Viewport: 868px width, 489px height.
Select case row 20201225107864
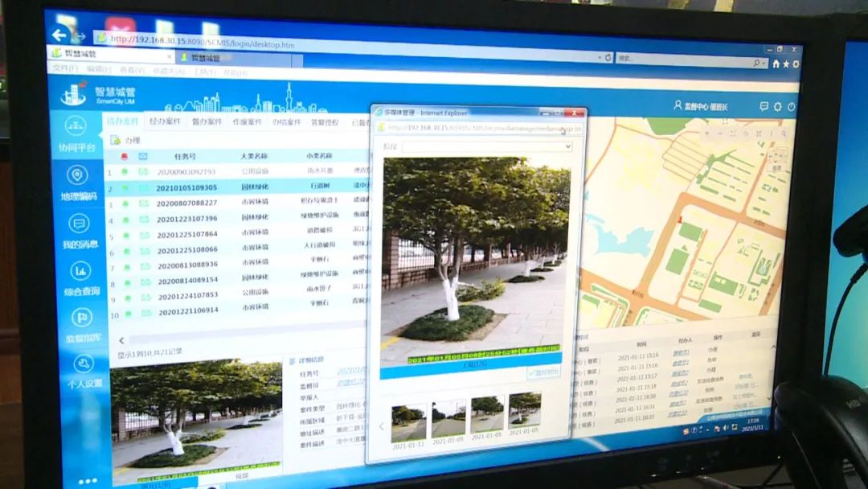pyautogui.click(x=237, y=233)
